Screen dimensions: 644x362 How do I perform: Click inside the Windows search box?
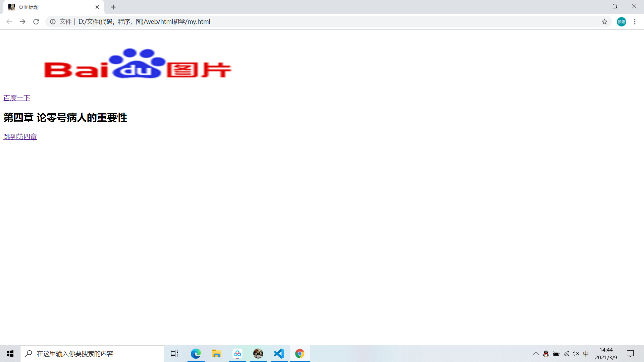click(92, 354)
